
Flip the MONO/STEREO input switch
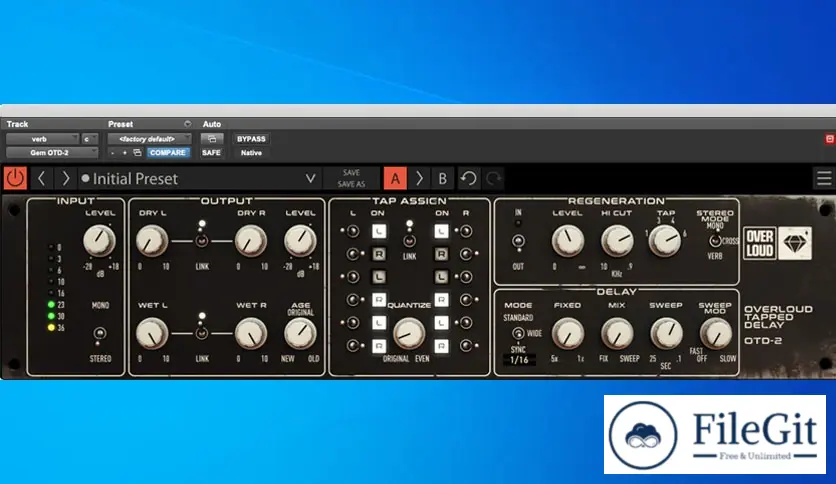[x=99, y=334]
